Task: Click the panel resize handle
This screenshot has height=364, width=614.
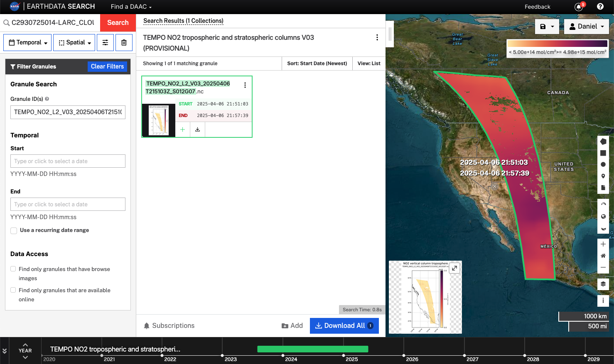Action: (390, 34)
